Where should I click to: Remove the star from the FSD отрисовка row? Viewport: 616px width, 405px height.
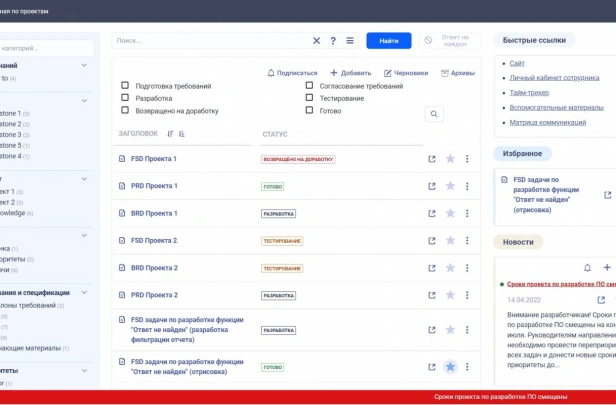tap(450, 367)
